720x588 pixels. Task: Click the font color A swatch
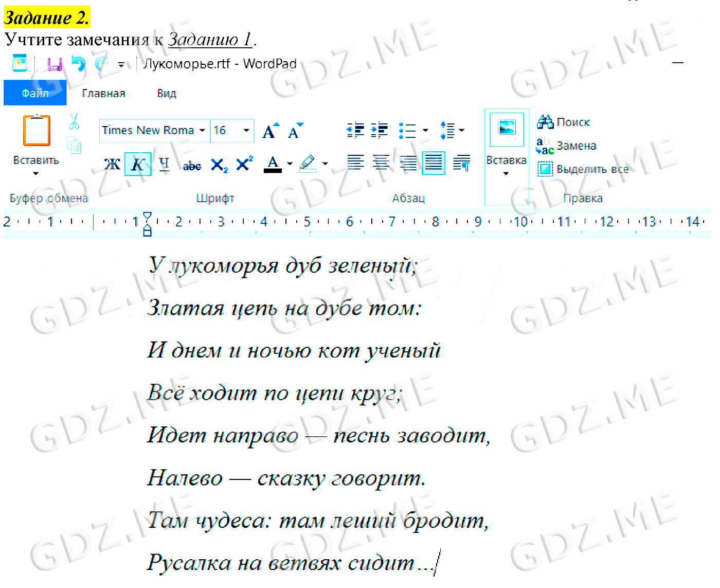(273, 165)
